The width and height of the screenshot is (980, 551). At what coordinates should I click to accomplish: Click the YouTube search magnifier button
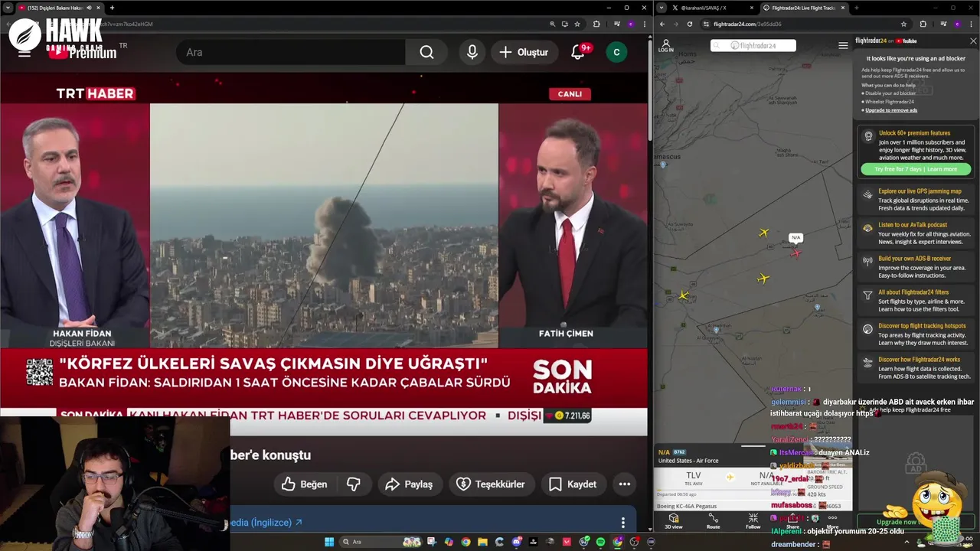click(x=426, y=52)
